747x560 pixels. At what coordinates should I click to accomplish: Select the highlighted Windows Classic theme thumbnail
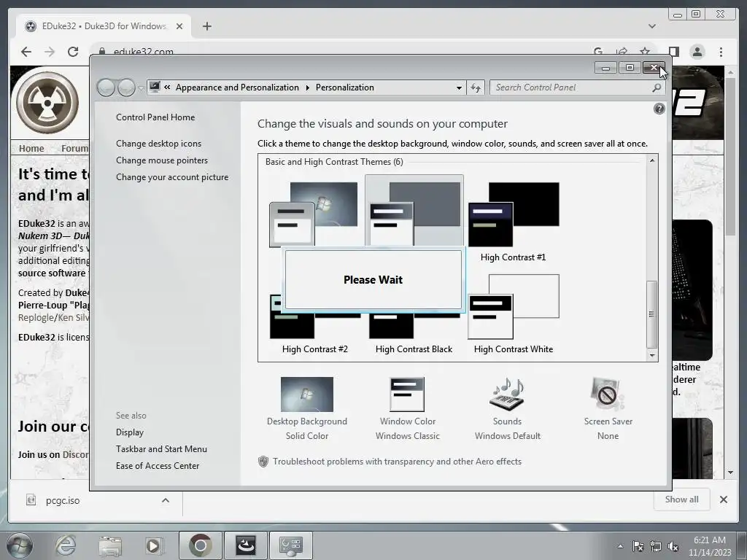tap(414, 211)
